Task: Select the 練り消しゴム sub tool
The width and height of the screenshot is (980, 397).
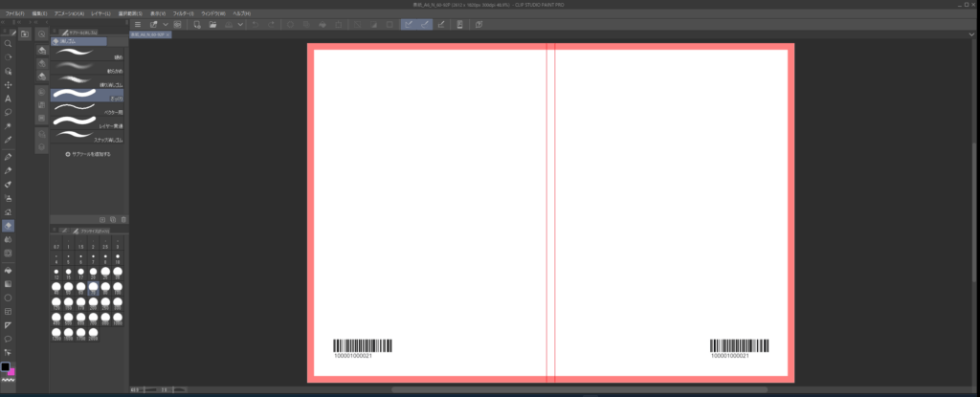Action: [x=87, y=81]
